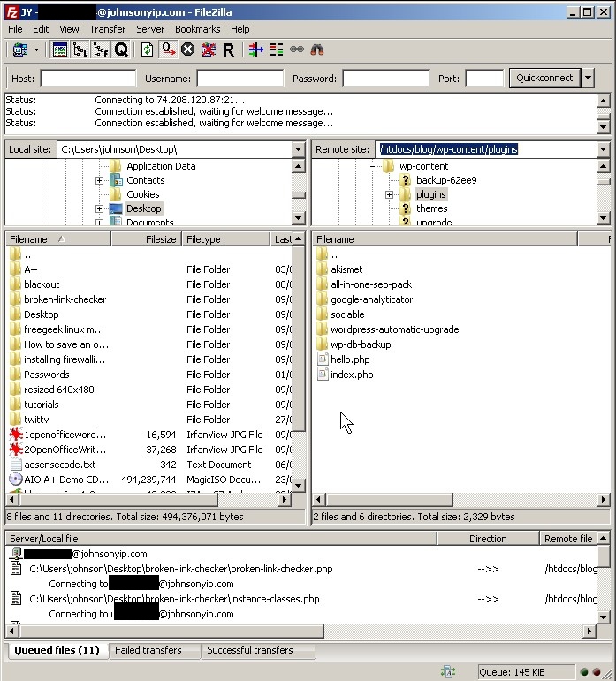Image resolution: width=616 pixels, height=681 pixels.
Task: Expand the plugins remote folder
Action: [389, 194]
